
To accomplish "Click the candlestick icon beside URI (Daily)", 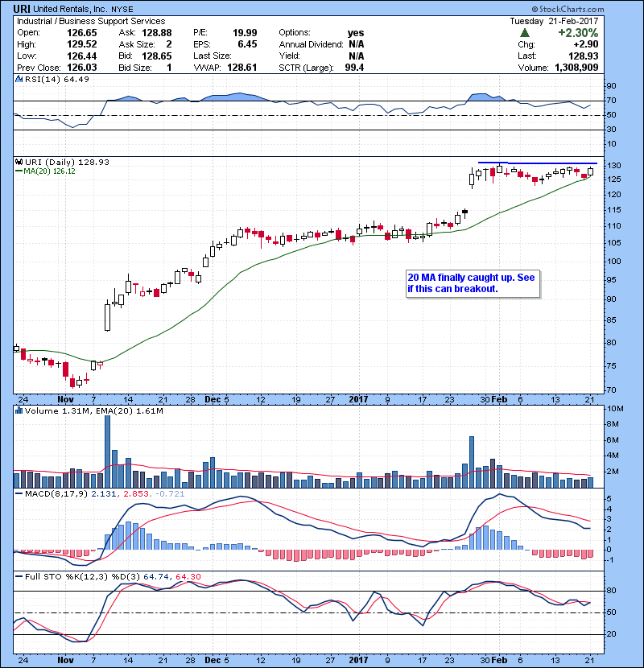I will pos(19,162).
